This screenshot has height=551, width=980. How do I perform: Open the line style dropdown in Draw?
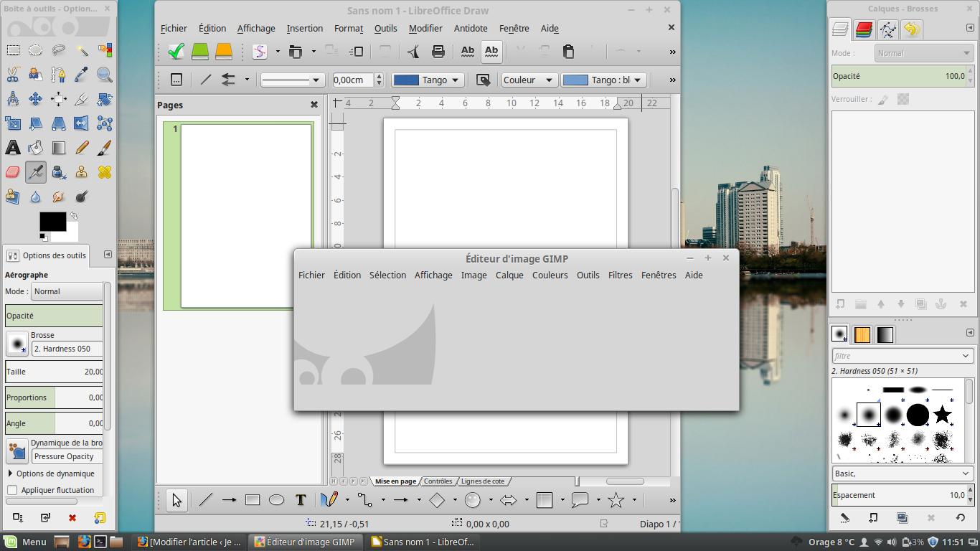click(291, 80)
